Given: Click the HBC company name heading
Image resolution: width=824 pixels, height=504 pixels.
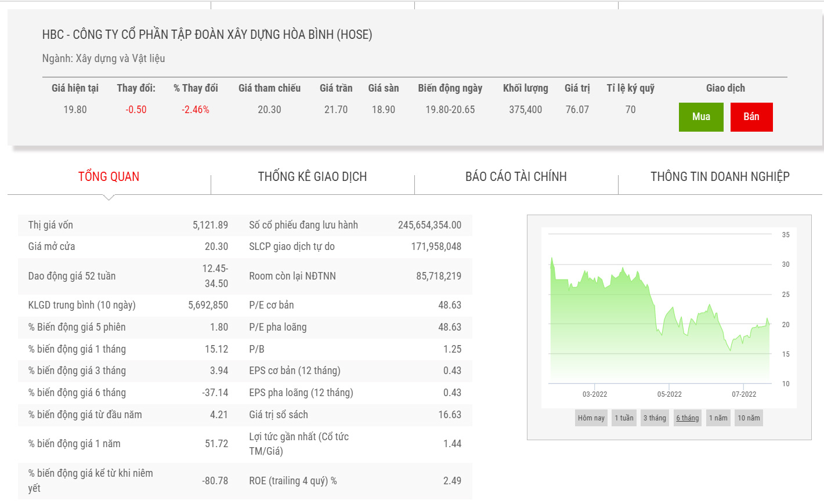Looking at the screenshot, I should point(207,35).
